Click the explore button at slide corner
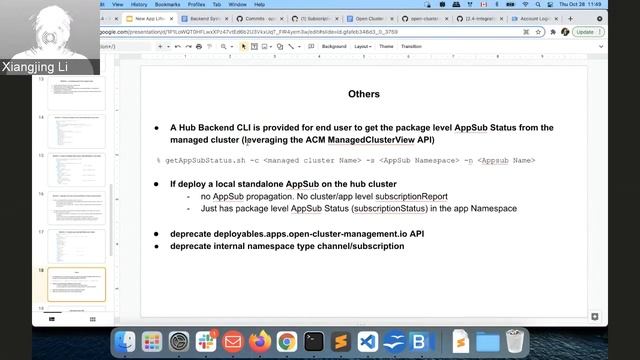640x360 pixels. click(x=595, y=316)
